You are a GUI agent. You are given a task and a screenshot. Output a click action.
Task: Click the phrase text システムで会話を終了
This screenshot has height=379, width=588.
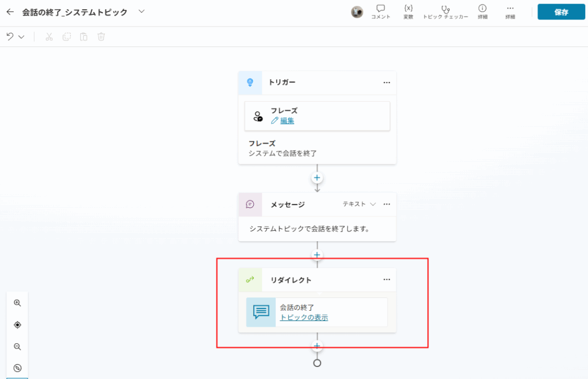tap(283, 153)
